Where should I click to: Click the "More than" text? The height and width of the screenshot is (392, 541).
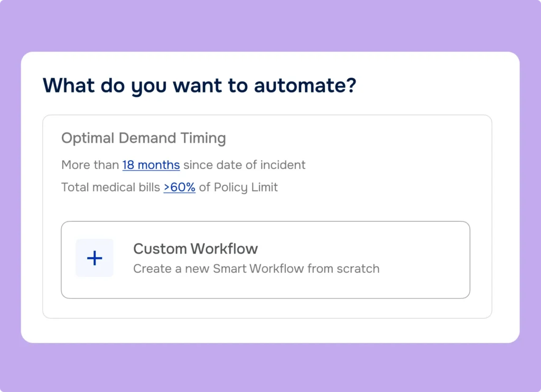90,165
